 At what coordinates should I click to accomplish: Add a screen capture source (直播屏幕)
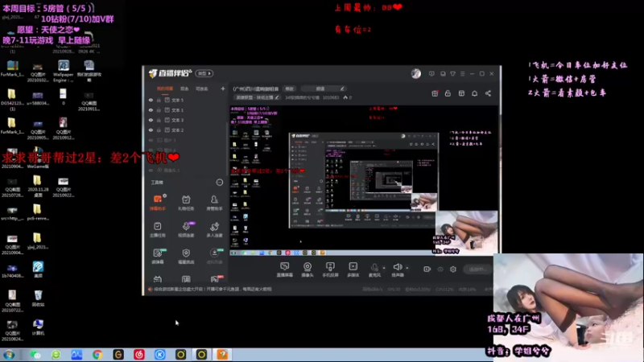285,269
